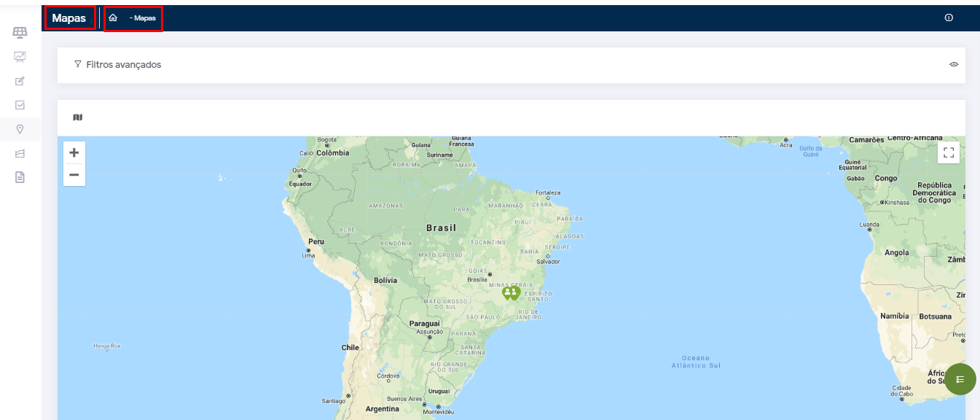Click the 'Luanda' city label

tap(869, 225)
